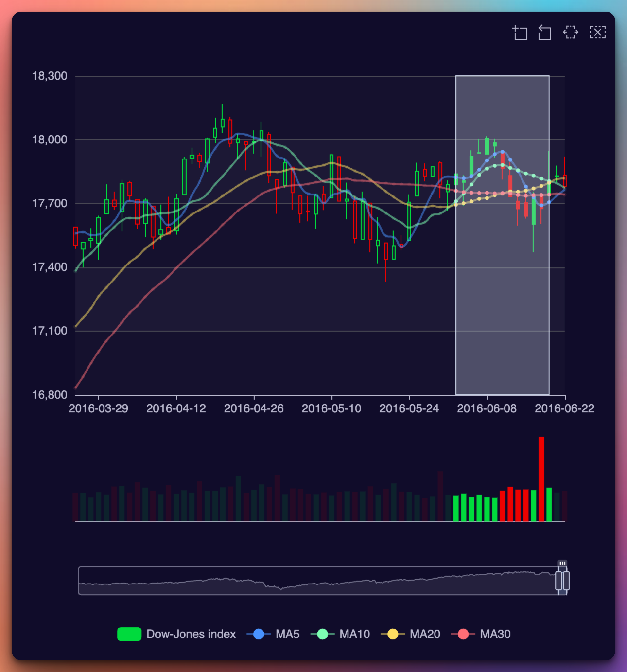Image resolution: width=627 pixels, height=672 pixels.
Task: Click the 2016-04-26 x-axis label
Action: (254, 409)
